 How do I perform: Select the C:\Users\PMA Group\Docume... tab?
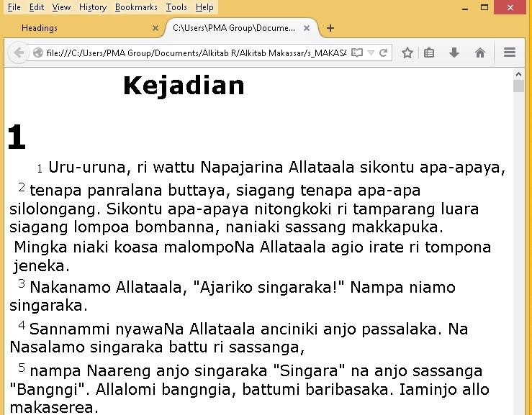242,28
